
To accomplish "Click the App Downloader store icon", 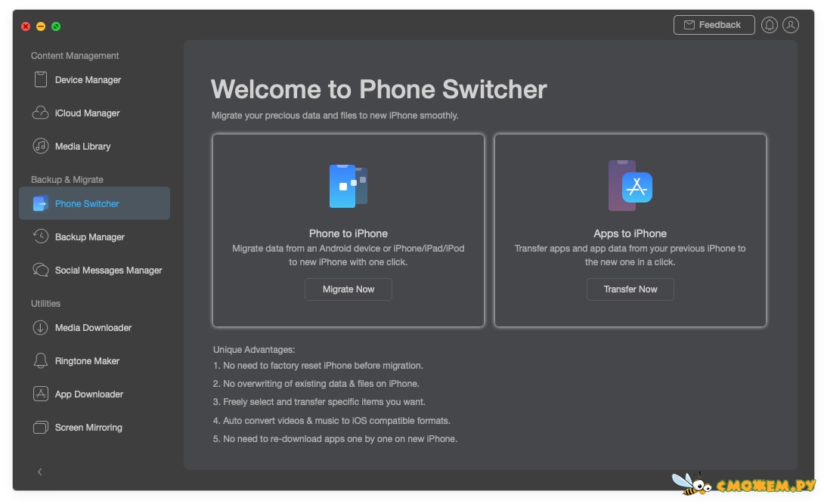I will [x=41, y=394].
